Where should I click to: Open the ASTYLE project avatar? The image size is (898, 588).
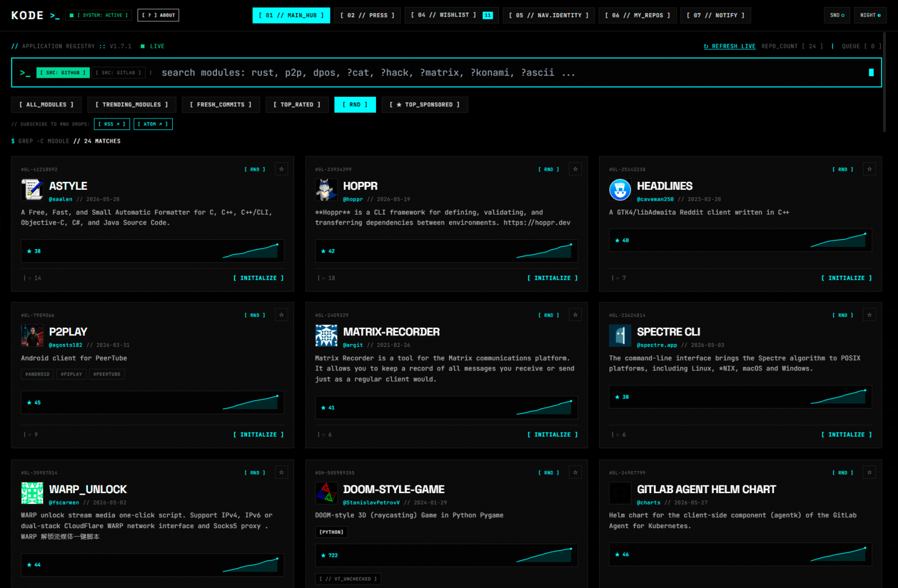click(32, 190)
